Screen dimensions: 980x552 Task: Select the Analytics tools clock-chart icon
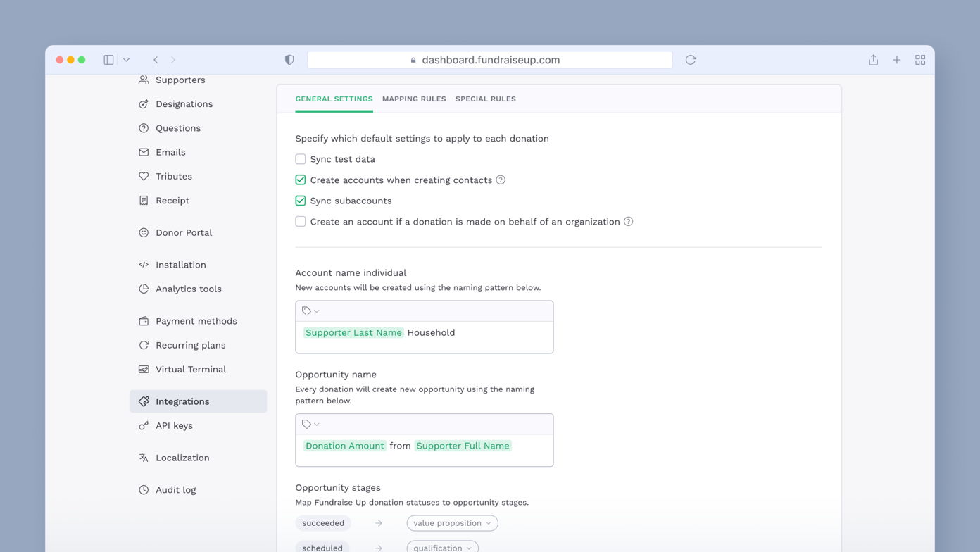(143, 289)
